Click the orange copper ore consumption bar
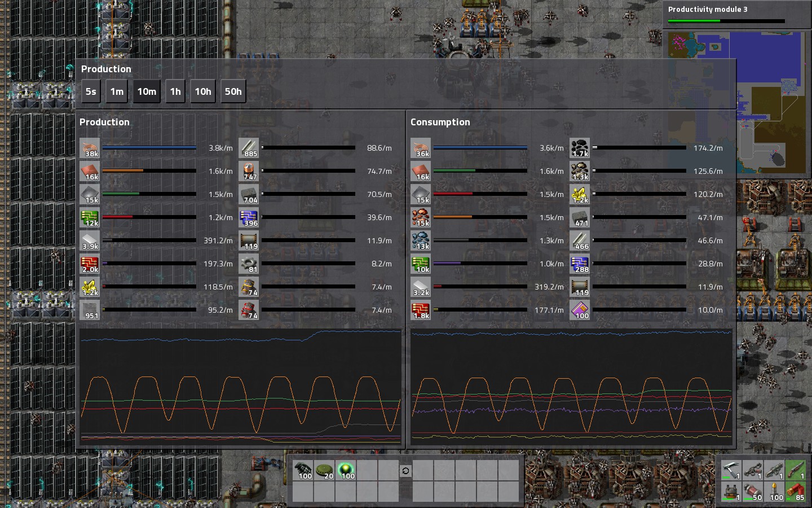Screen dimensions: 812x508 click(x=480, y=217)
